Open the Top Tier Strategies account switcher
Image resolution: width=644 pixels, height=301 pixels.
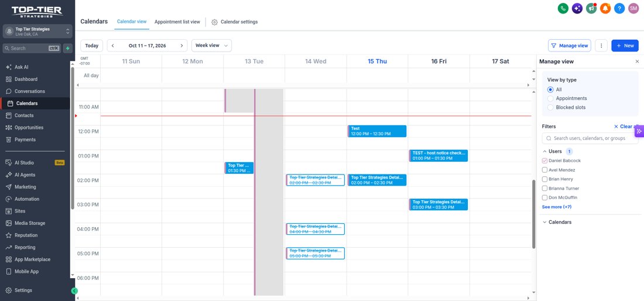[37, 32]
